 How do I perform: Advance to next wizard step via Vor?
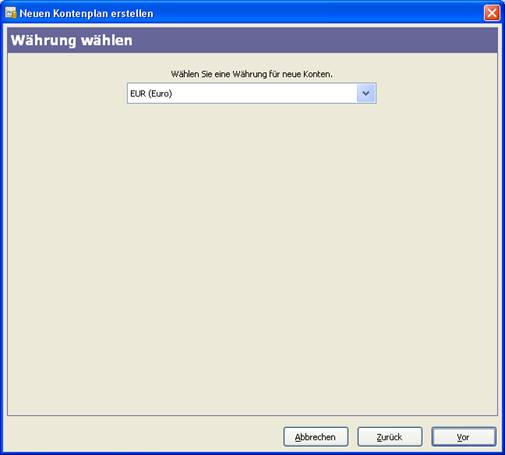point(464,437)
